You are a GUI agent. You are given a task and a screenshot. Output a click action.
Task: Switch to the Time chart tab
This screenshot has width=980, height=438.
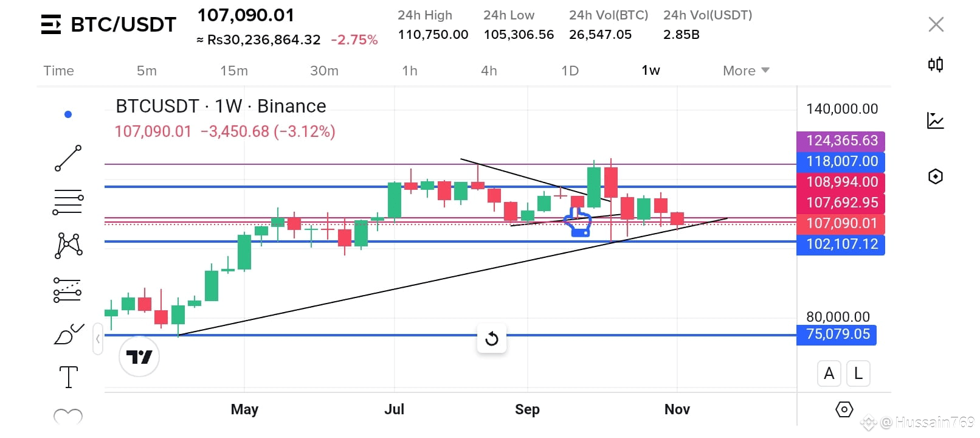(x=58, y=71)
